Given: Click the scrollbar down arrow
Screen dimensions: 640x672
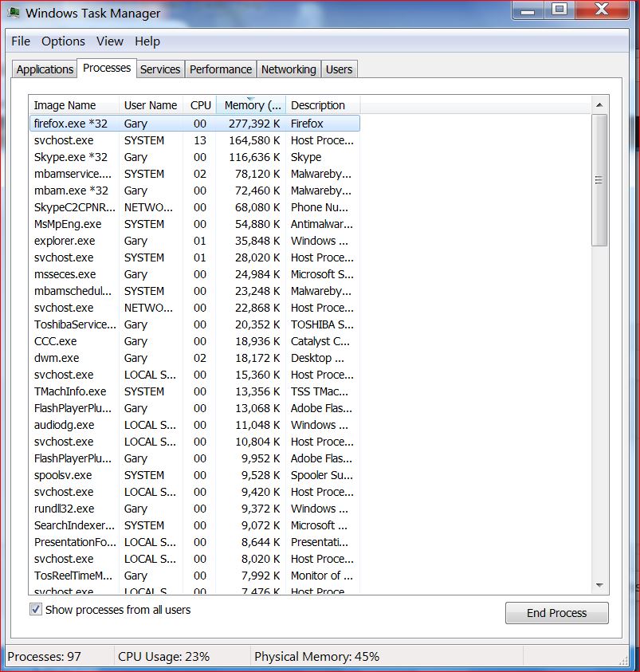Looking at the screenshot, I should (599, 585).
